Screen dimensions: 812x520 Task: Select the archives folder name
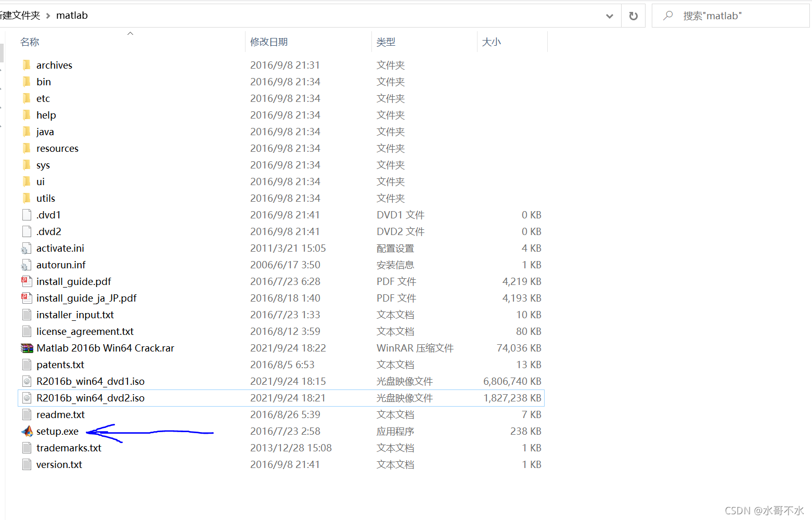(x=54, y=65)
